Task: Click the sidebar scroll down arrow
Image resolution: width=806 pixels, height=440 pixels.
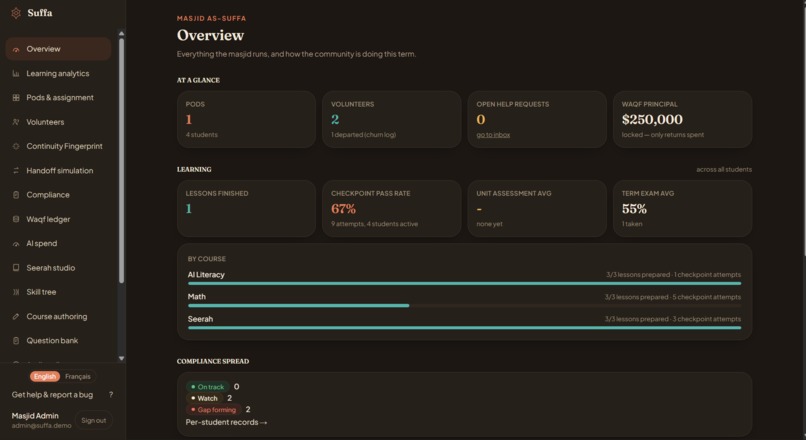Action: click(x=121, y=358)
